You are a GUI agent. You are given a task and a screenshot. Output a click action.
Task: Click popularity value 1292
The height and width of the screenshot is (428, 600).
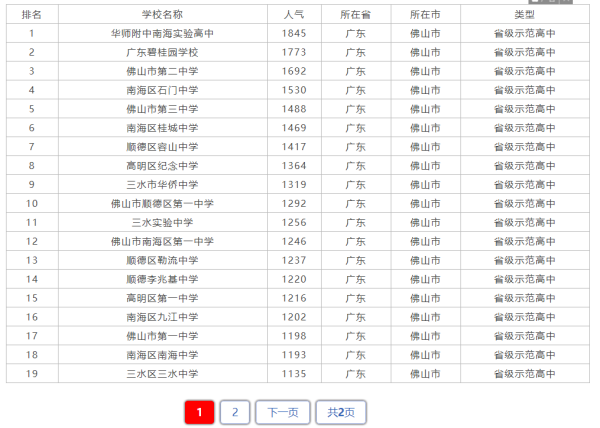294,204
